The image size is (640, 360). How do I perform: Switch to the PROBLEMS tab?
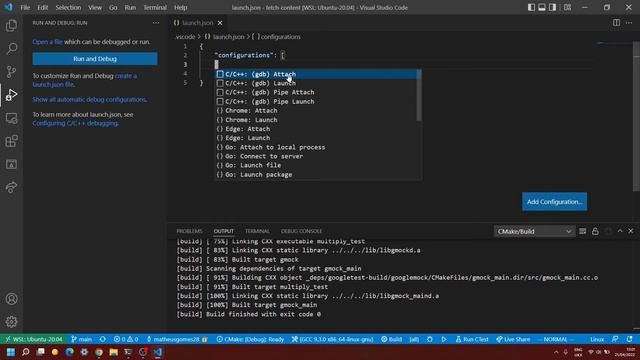(x=189, y=231)
